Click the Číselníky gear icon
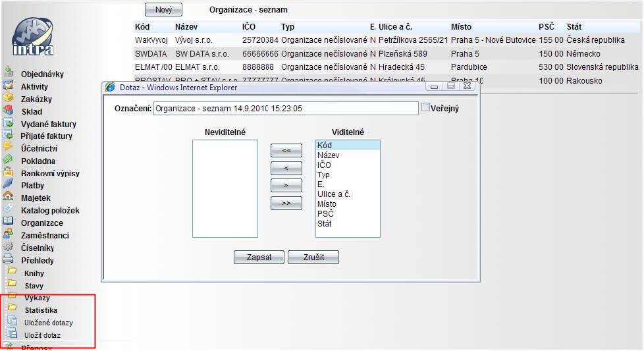 [8, 247]
